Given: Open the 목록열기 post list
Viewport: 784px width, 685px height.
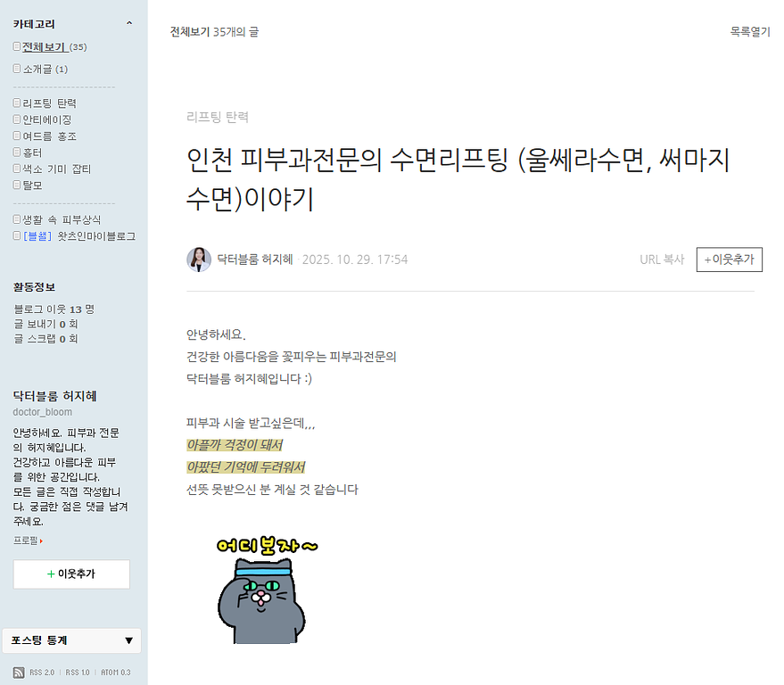Looking at the screenshot, I should click(750, 31).
